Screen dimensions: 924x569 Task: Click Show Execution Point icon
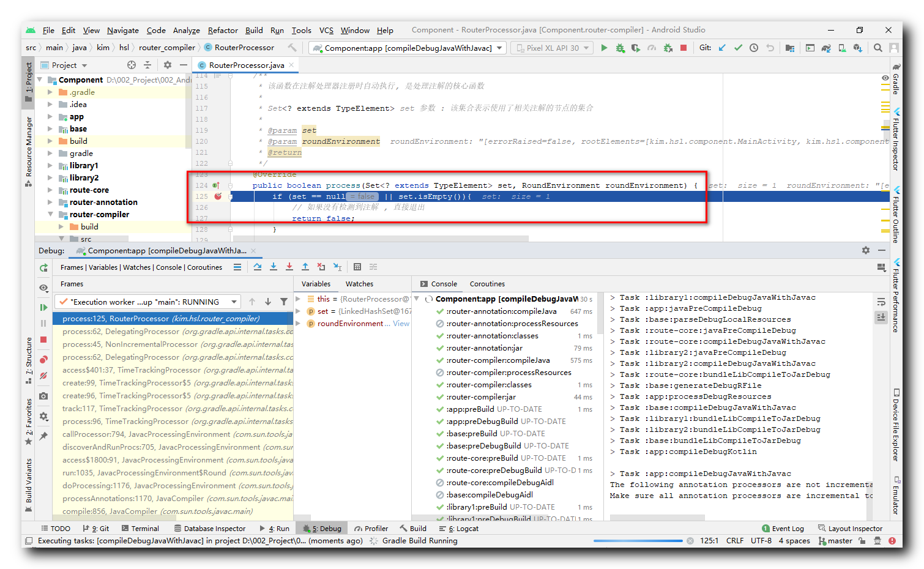(237, 267)
